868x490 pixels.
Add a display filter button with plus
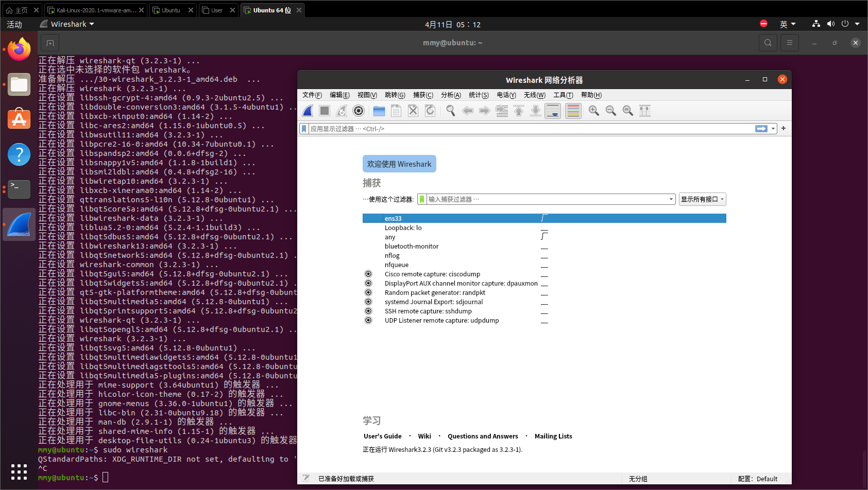[784, 128]
